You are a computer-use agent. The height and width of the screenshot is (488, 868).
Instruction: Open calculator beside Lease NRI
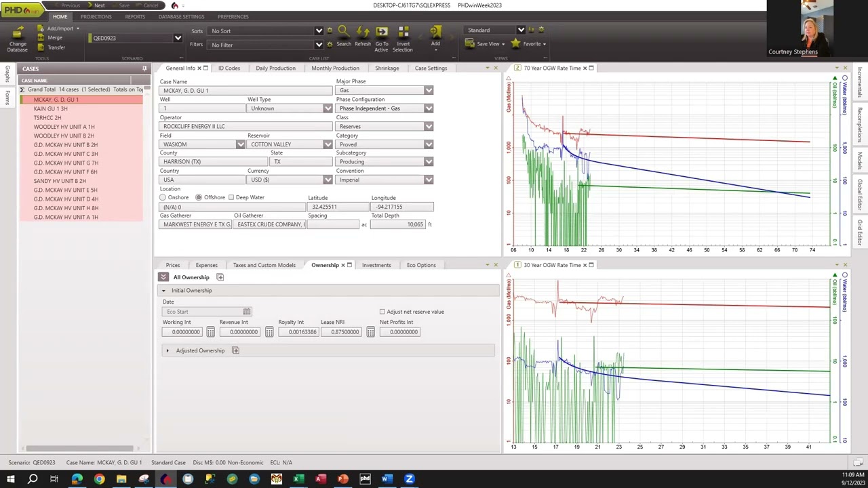[x=370, y=332]
